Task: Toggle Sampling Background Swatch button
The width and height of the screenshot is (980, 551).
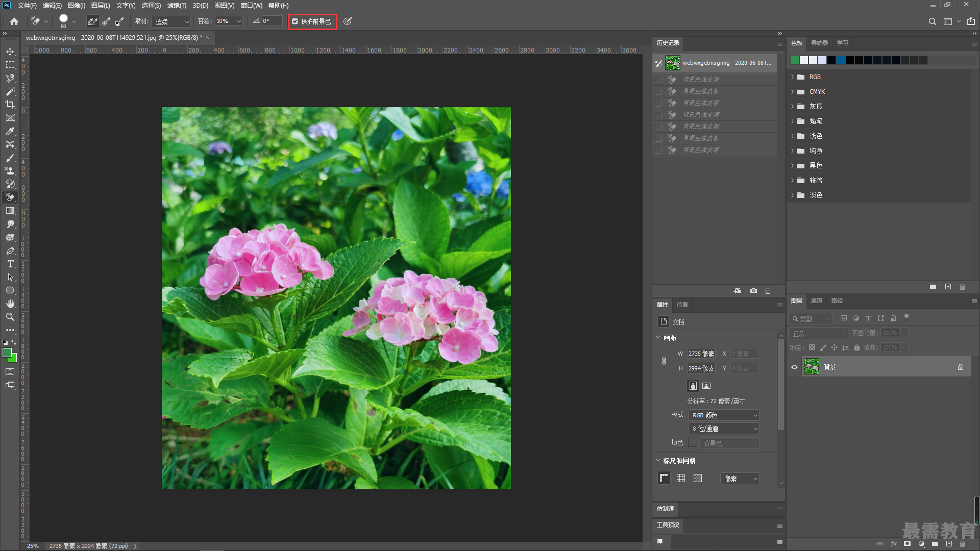Action: click(119, 21)
